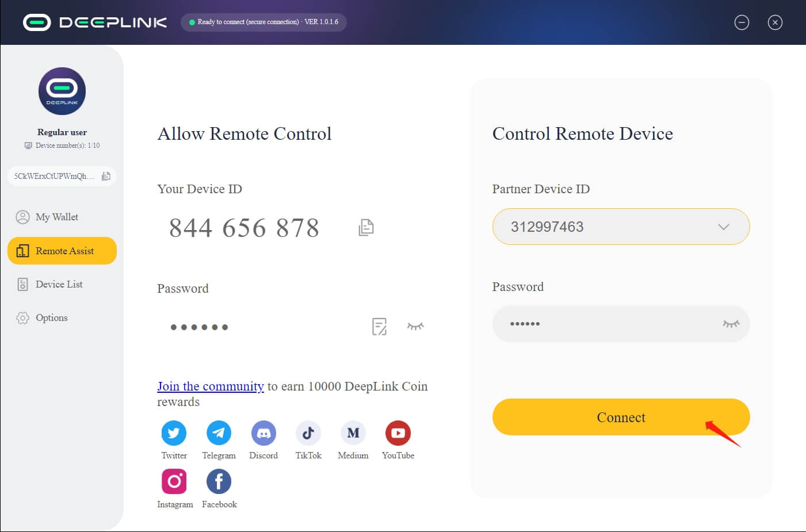
Task: Close the DeepLink window
Action: pos(775,22)
